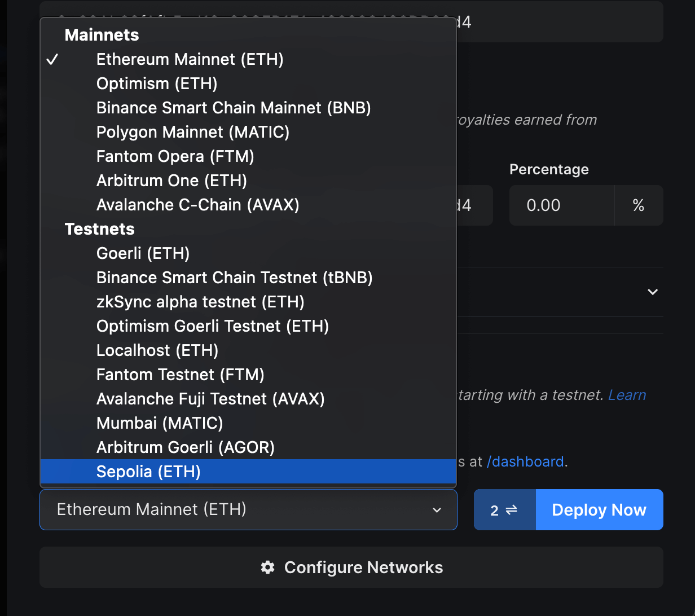Viewport: 695px width, 616px height.
Task: Click the Configure Networks button
Action: (x=351, y=567)
